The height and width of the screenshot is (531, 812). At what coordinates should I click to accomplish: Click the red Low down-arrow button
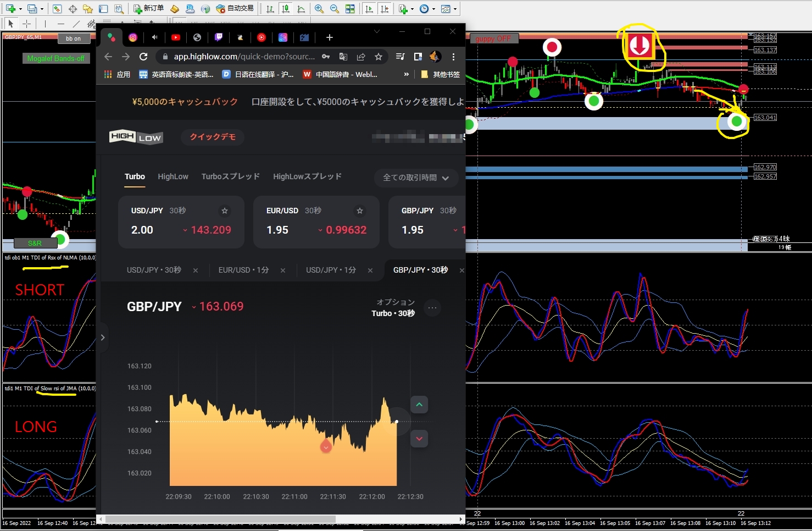click(419, 439)
